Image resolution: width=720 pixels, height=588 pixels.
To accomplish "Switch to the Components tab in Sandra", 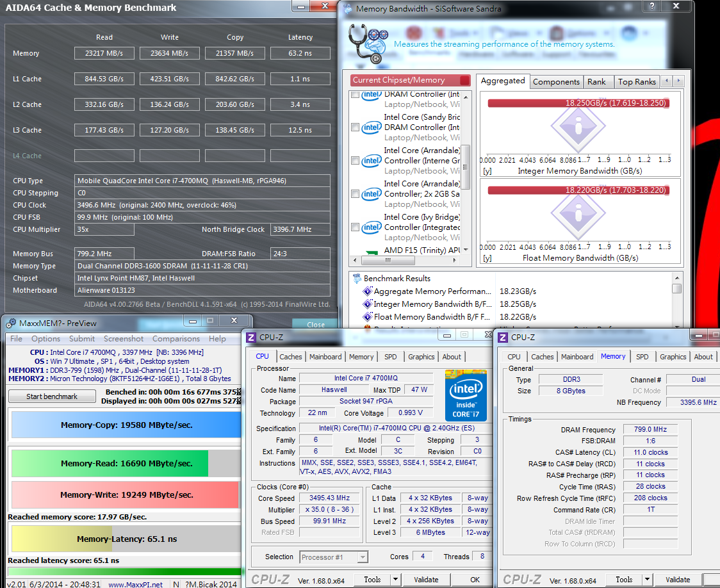I will pos(556,82).
